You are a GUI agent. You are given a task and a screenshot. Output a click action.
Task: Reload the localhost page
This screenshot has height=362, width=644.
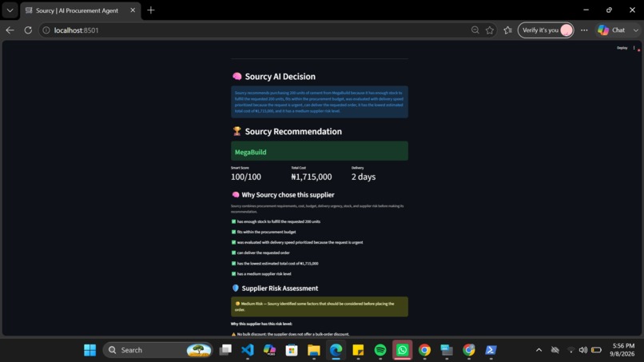click(28, 30)
